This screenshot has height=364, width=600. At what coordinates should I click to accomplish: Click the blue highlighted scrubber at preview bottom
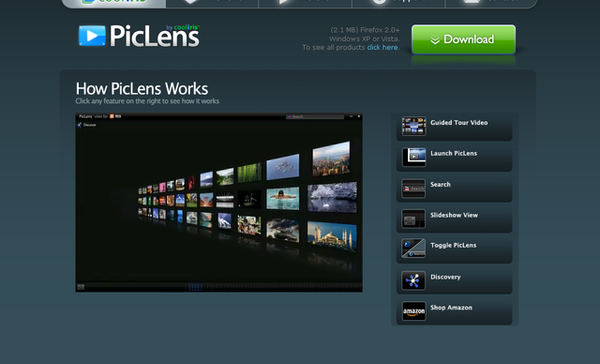coord(195,287)
